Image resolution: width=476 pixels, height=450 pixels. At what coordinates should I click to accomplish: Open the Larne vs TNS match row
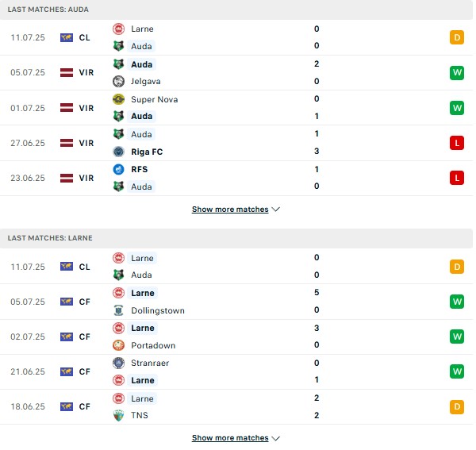pyautogui.click(x=236, y=407)
